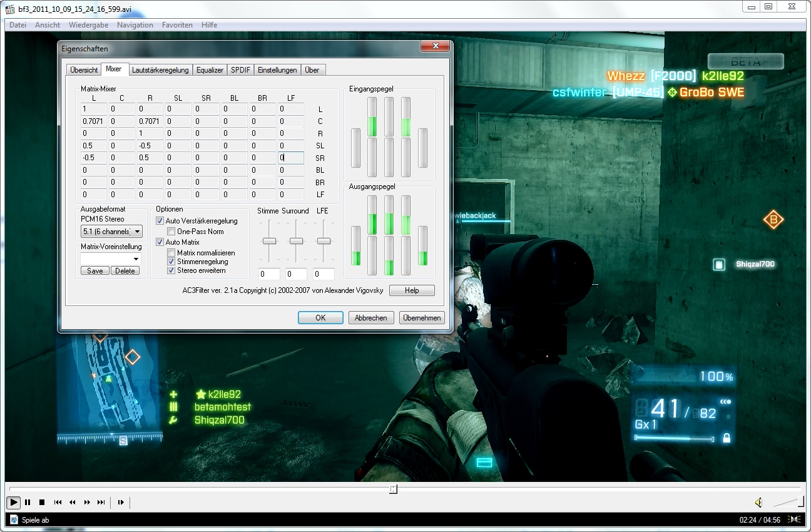Mute audio with the speaker icon
Viewport: 811px width, 532px height.
(758, 502)
